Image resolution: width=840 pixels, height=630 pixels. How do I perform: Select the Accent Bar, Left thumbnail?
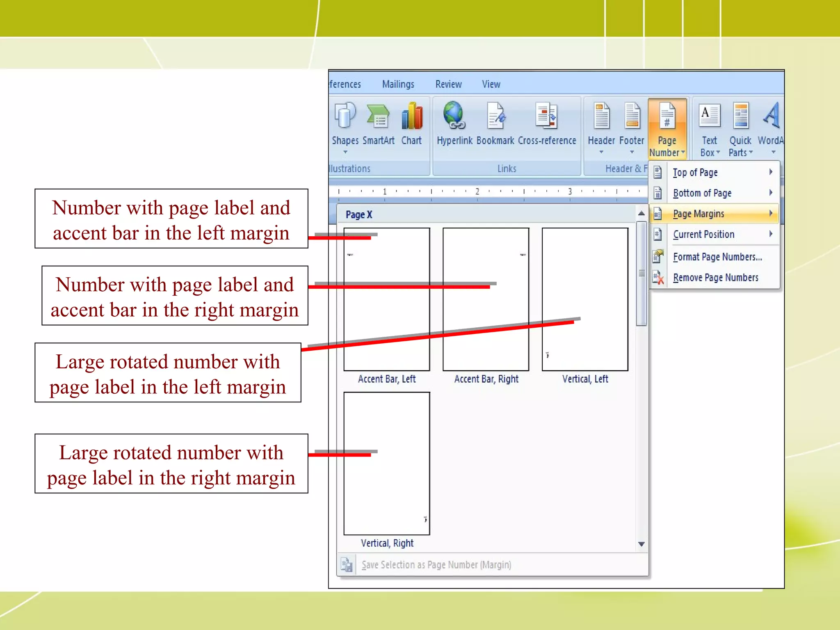[387, 299]
